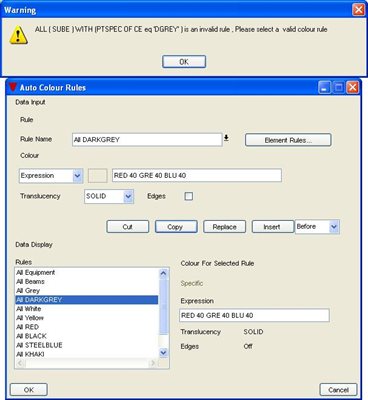Click the Cancel button
Viewport: 368px width, 400px height.
338,390
